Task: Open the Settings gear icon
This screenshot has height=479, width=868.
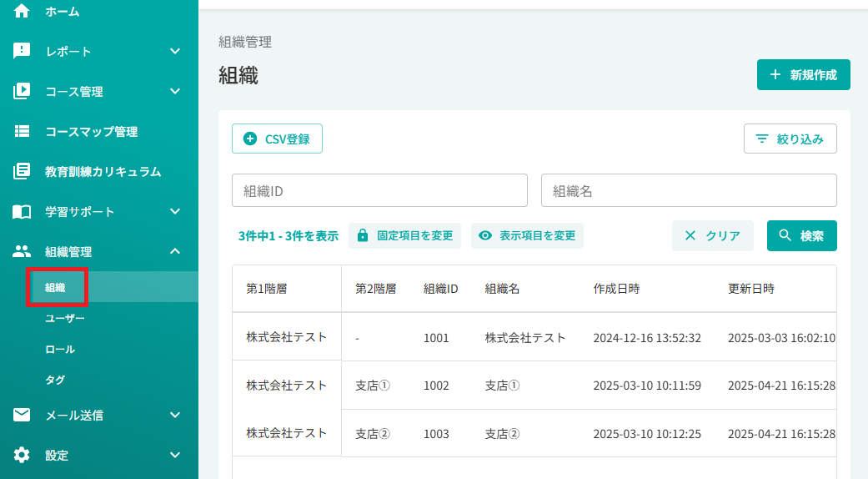Action: coord(22,455)
